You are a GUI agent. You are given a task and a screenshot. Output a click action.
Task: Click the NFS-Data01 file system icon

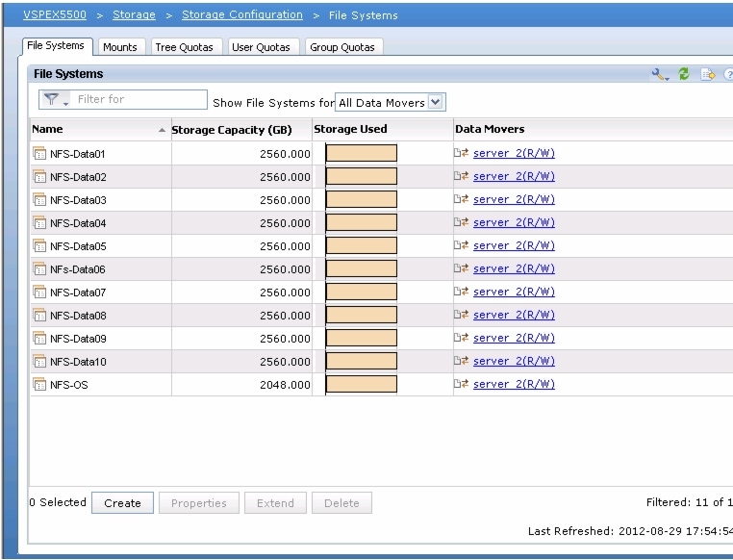(x=39, y=154)
